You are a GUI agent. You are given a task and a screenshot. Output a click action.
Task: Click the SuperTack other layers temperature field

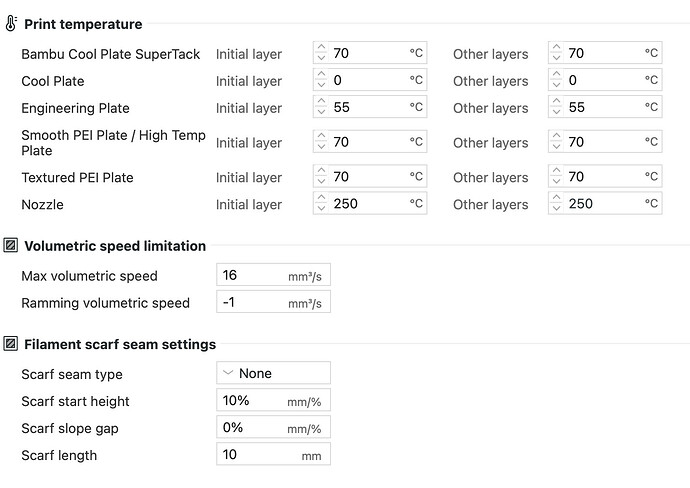[605, 53]
